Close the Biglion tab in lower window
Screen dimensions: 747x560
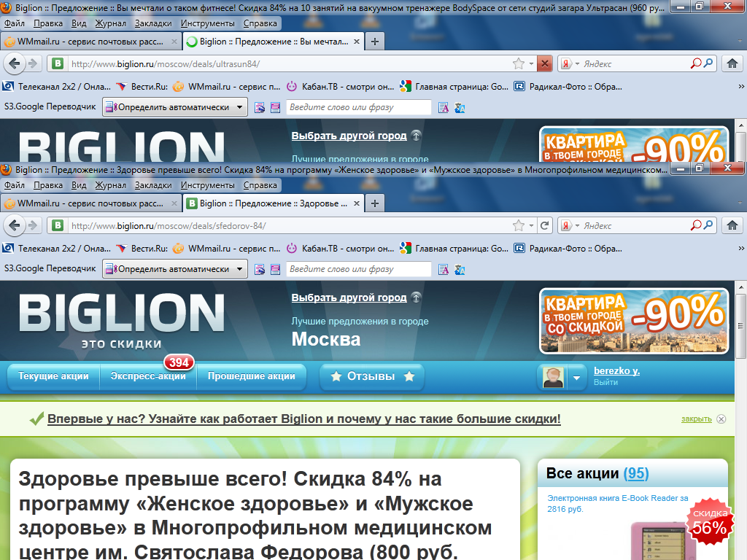pyautogui.click(x=356, y=203)
